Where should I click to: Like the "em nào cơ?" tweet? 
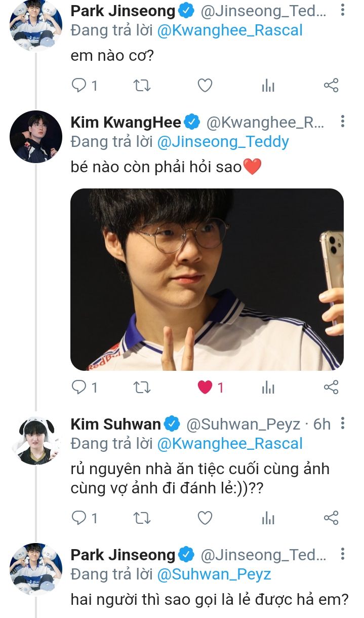[205, 86]
